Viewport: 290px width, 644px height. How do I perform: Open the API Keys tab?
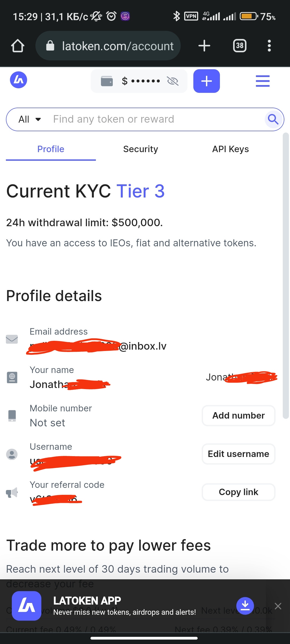pos(230,149)
